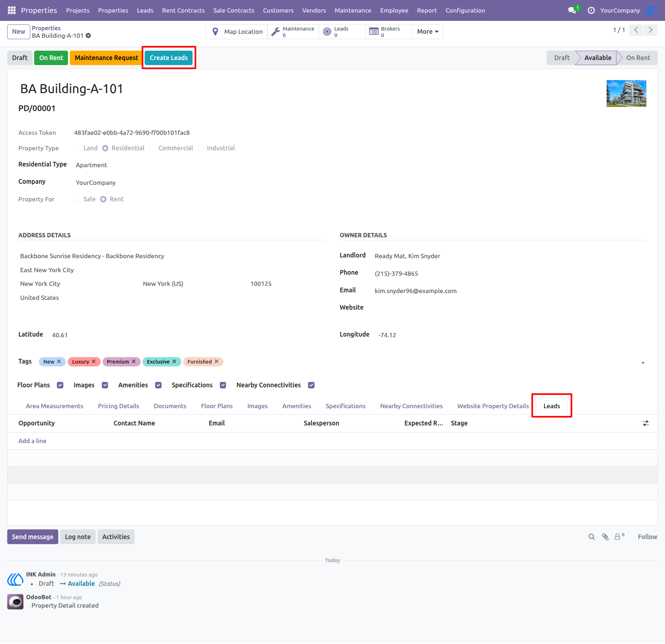The height and width of the screenshot is (644, 665).
Task: Toggle Specifications checkbox
Action: point(223,385)
